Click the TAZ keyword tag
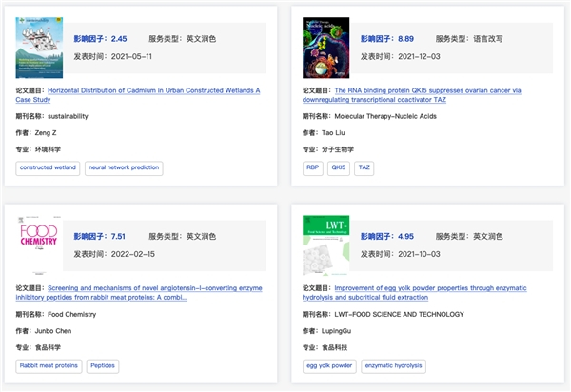571x392 pixels. [364, 167]
